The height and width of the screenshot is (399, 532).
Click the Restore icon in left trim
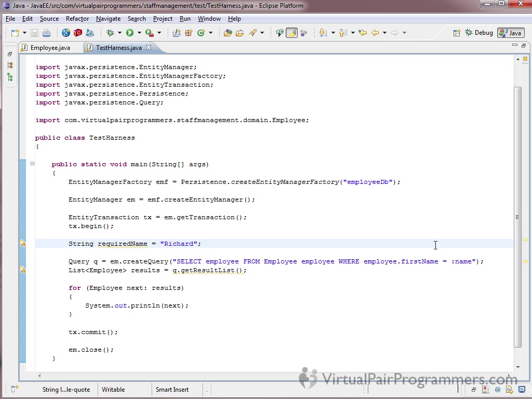10,54
